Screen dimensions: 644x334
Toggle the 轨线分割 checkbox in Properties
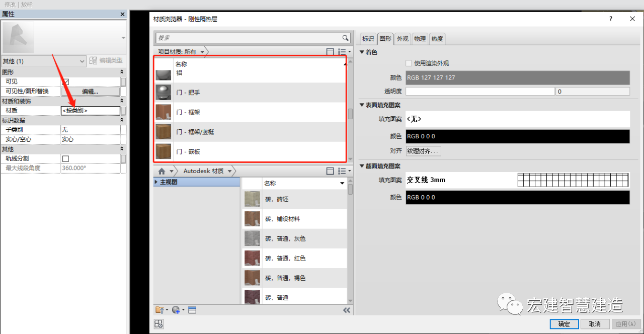coord(65,158)
